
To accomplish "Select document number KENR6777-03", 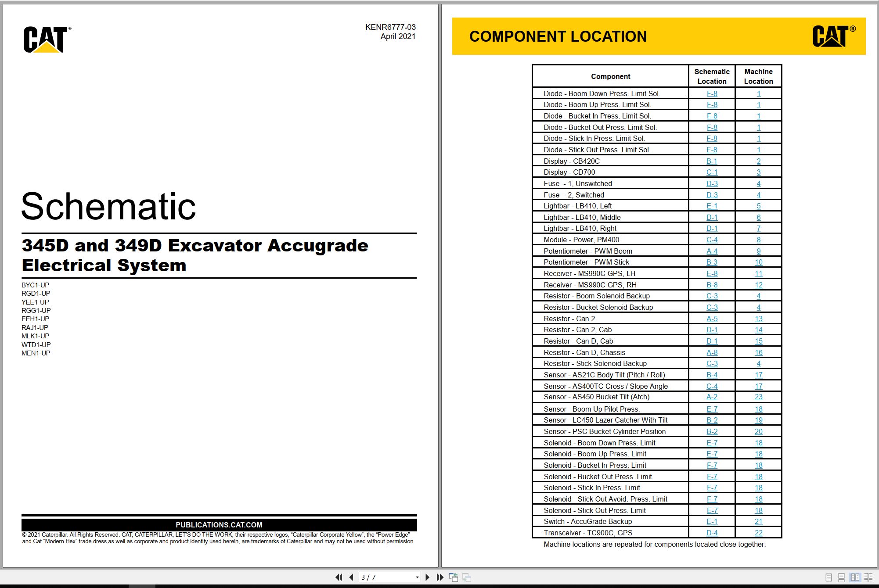I will click(390, 27).
